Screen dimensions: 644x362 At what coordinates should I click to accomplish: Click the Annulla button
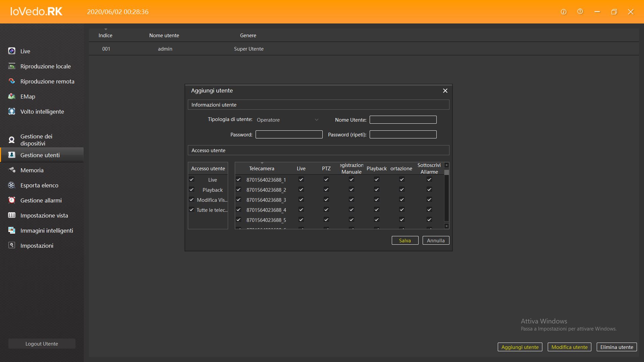[x=435, y=240]
